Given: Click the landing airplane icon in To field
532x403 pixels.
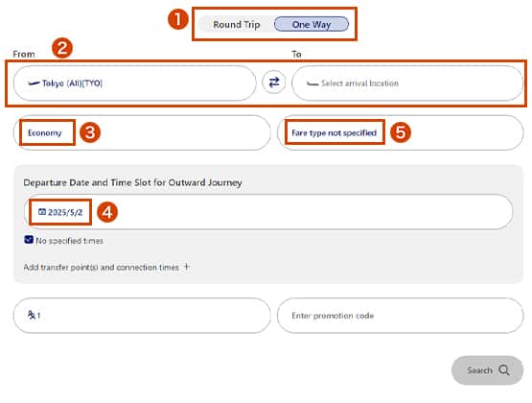Looking at the screenshot, I should (312, 83).
